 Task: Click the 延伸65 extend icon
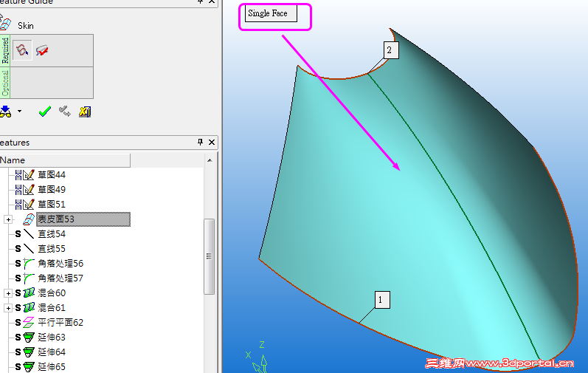point(29,366)
